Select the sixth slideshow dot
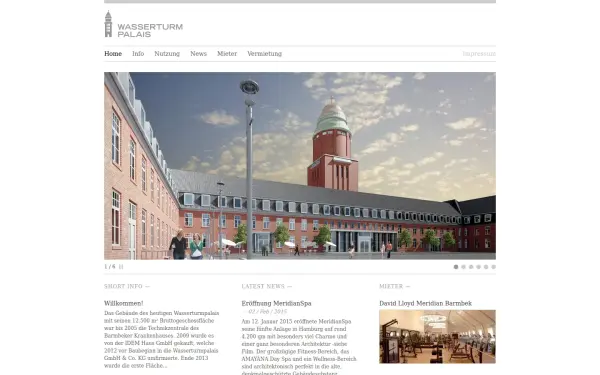This screenshot has height=375, width=600. (493, 267)
